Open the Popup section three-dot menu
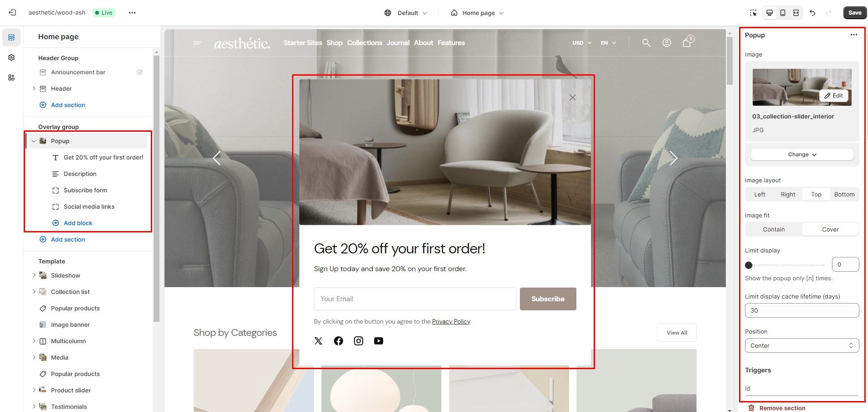Screen dimensions: 868x412 pyautogui.click(x=853, y=35)
